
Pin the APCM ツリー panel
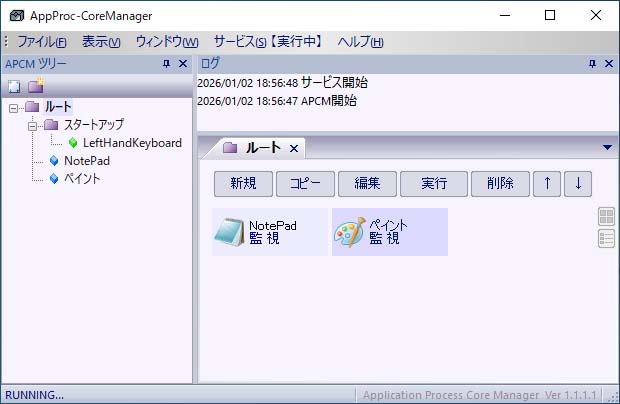(x=166, y=64)
